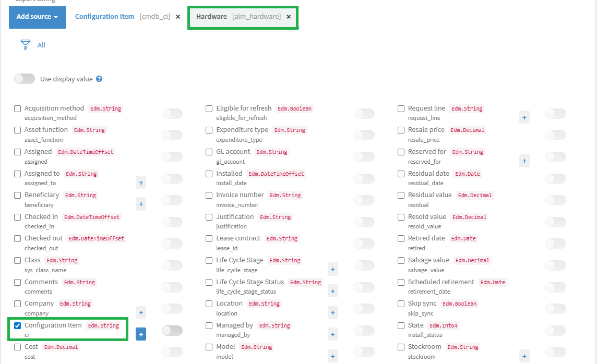Toggle the switch for Configuration Item row
The width and height of the screenshot is (597, 364).
[x=172, y=330]
